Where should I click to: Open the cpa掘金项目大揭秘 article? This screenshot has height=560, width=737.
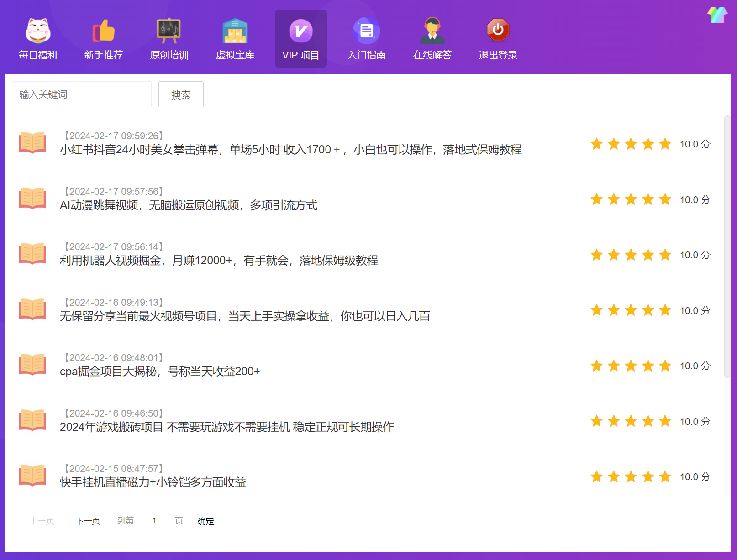(160, 372)
